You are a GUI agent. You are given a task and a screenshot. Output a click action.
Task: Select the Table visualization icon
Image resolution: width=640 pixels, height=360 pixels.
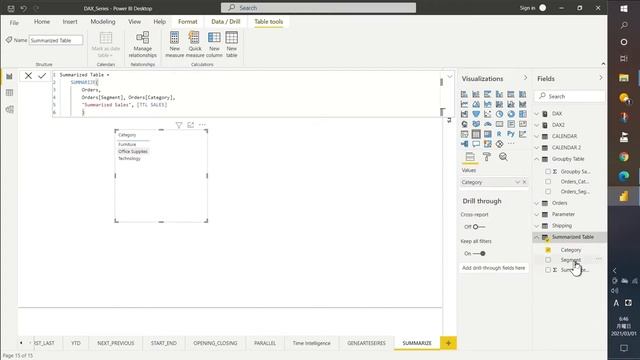coord(476,134)
